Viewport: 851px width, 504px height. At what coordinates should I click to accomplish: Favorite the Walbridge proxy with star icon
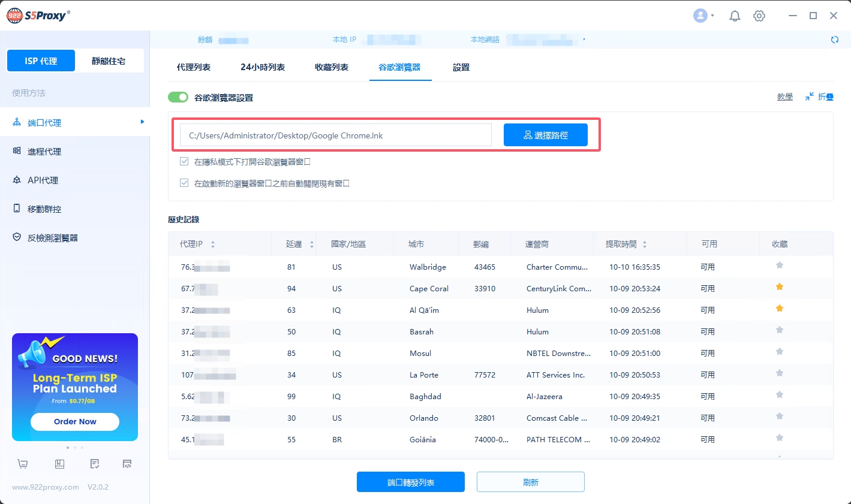coord(780,265)
